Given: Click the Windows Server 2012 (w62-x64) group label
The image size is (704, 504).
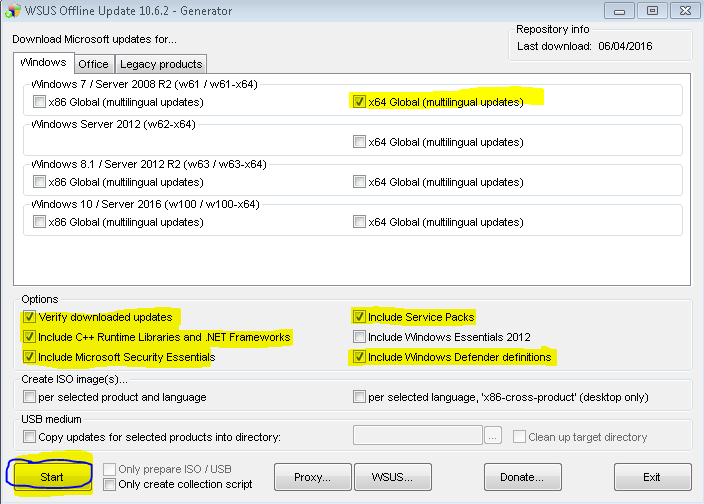Looking at the screenshot, I should tap(114, 124).
